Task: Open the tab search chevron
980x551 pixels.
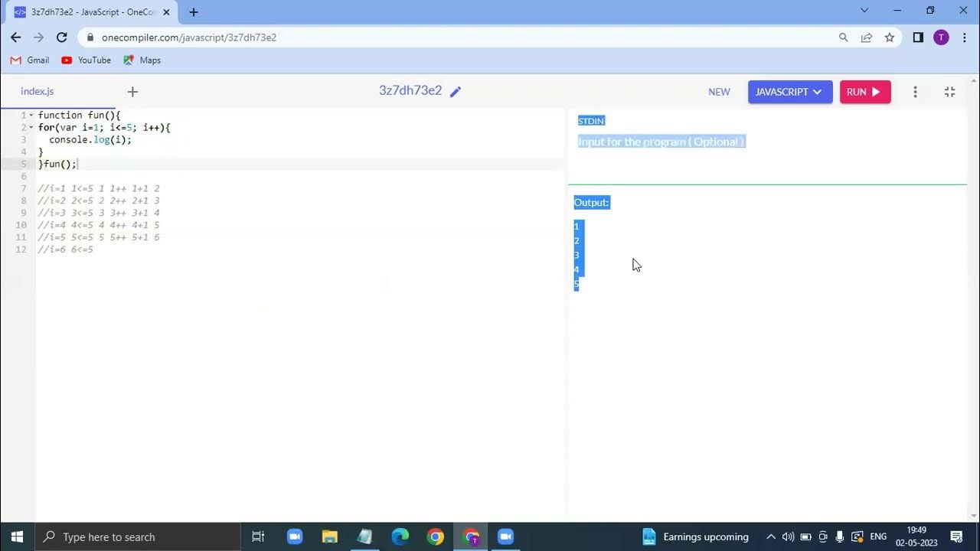Action: coord(864,11)
